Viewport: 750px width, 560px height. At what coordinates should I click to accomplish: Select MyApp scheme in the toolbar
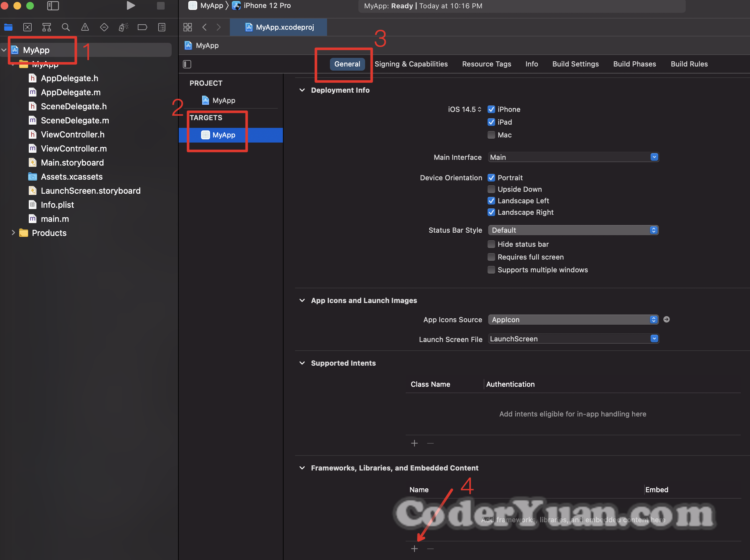tap(206, 5)
